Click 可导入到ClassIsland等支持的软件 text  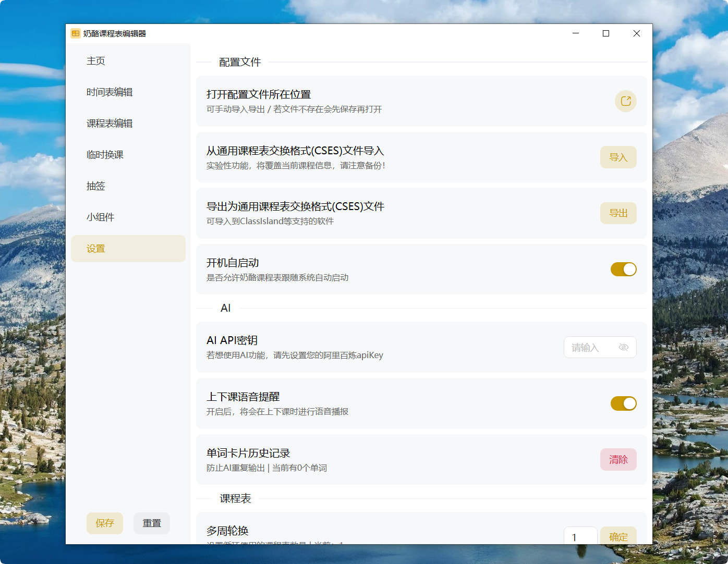[x=270, y=221]
